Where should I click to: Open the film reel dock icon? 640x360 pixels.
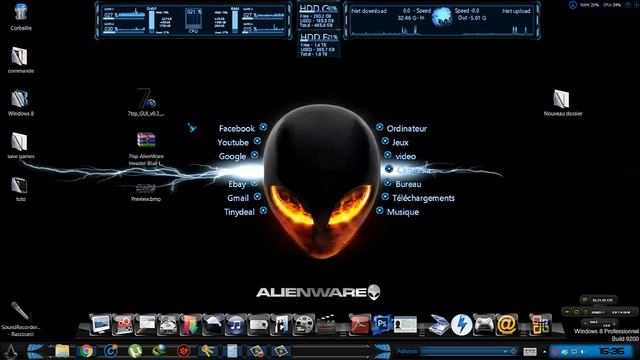(303, 325)
